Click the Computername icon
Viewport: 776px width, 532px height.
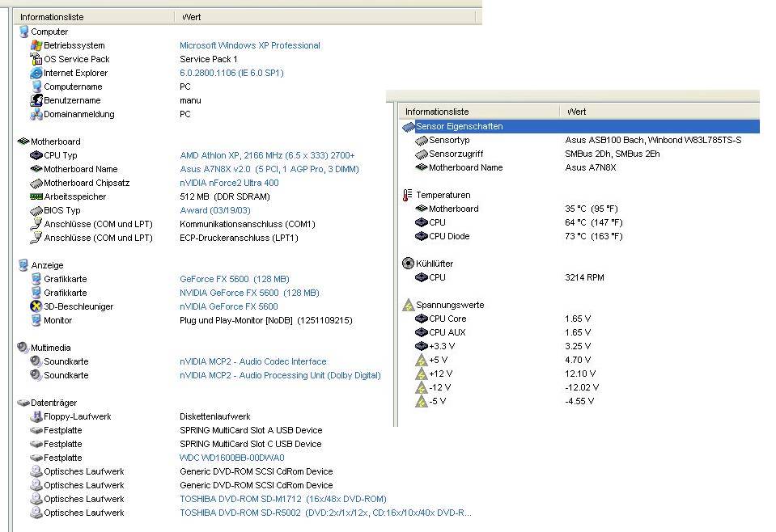point(36,87)
